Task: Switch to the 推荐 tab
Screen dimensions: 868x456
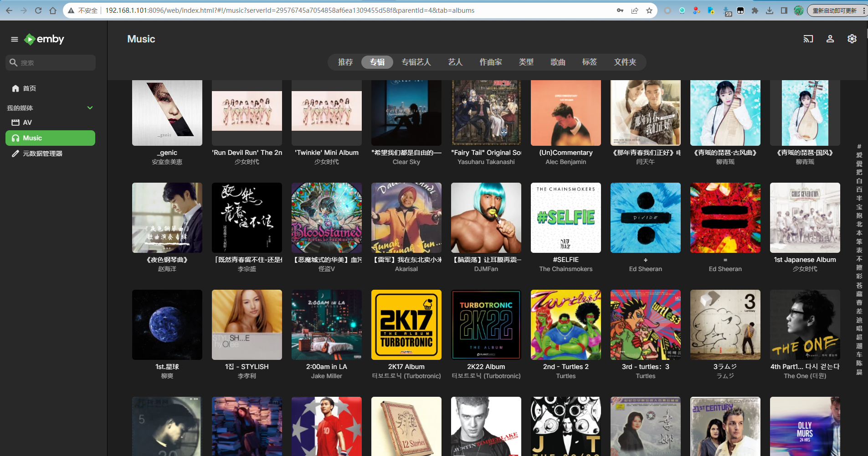Action: click(345, 62)
